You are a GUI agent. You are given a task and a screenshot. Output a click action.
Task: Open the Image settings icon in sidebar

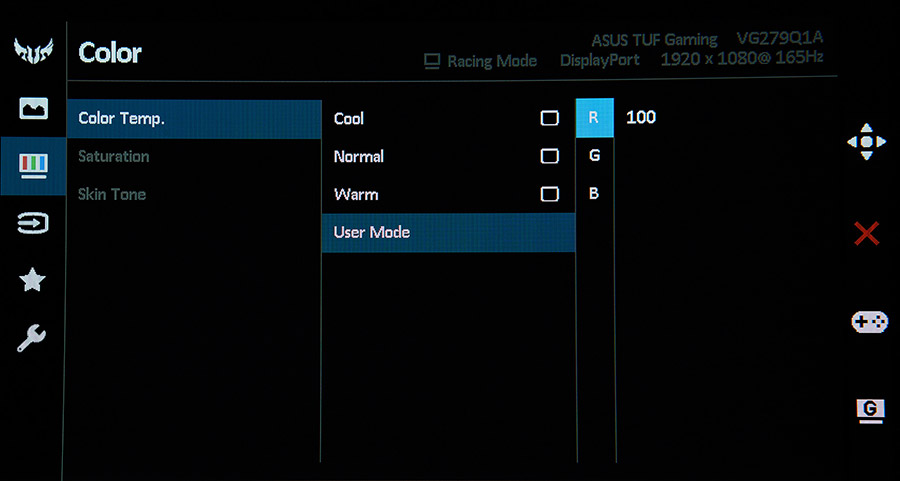[33, 109]
